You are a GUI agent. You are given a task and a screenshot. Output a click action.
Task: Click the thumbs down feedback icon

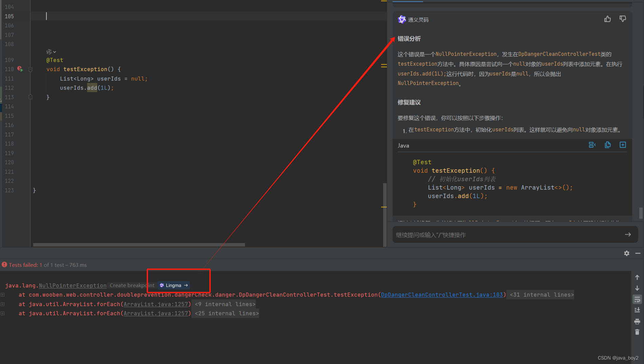click(623, 19)
